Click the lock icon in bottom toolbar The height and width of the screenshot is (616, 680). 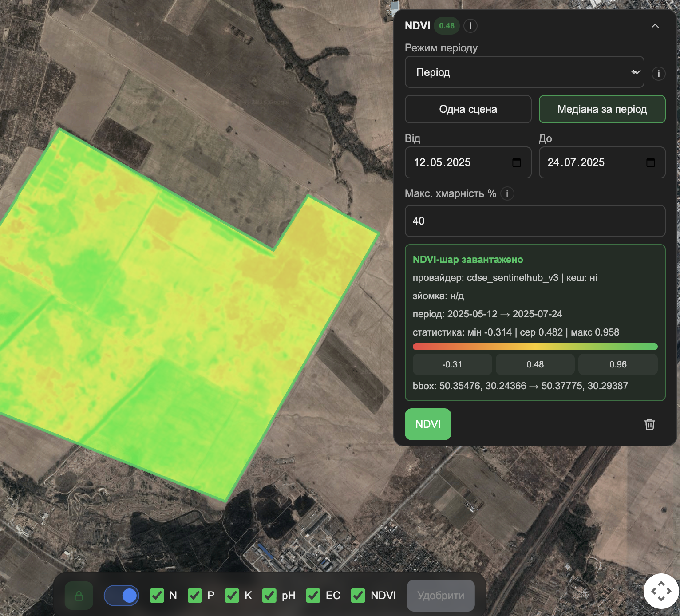79,596
